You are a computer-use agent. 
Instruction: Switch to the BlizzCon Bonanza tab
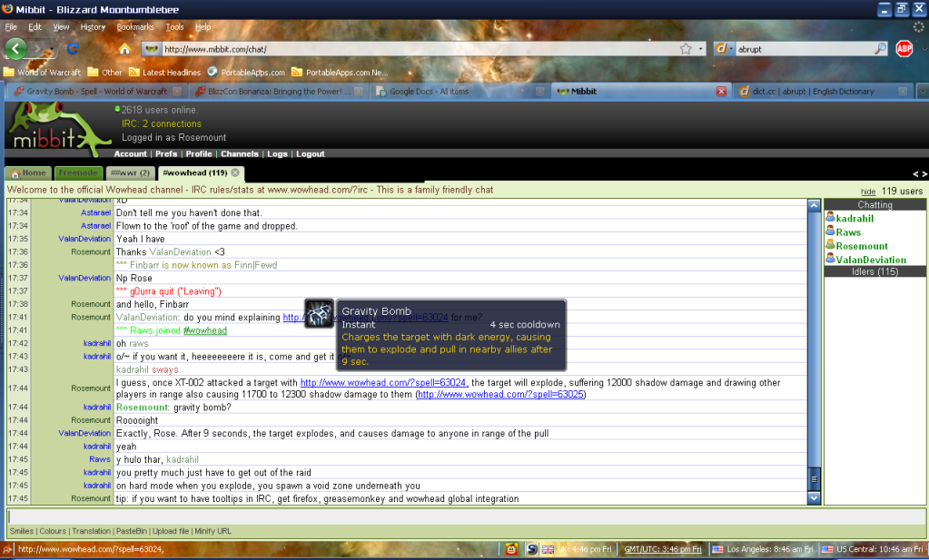(279, 91)
